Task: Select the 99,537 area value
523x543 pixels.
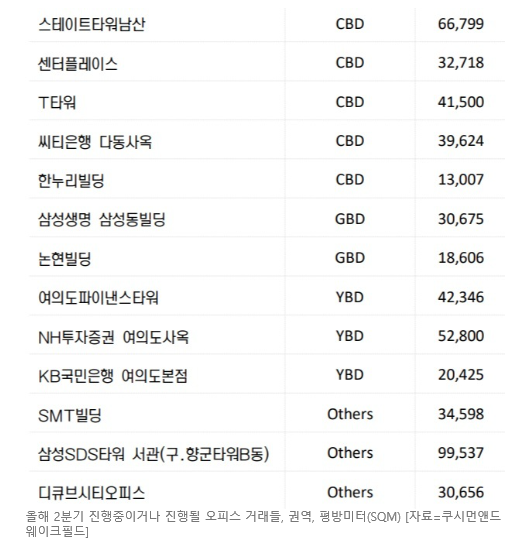Action: (x=461, y=453)
